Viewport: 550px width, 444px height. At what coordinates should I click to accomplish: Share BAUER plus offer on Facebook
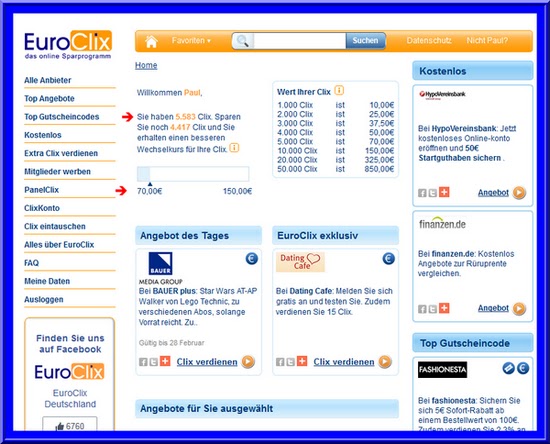tap(143, 362)
